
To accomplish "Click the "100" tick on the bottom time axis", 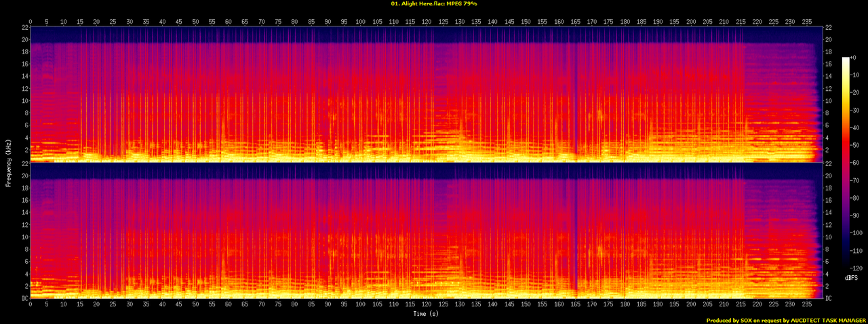I will [361, 305].
